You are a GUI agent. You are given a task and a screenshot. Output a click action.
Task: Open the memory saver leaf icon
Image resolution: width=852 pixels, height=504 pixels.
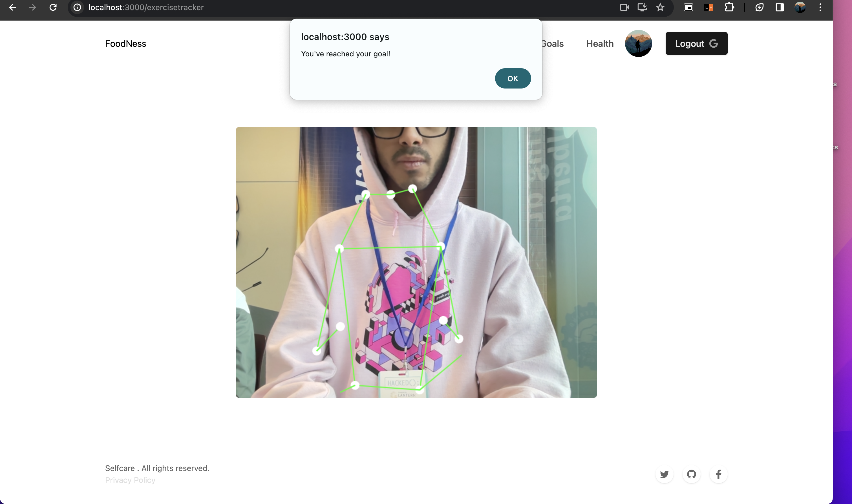point(759,7)
